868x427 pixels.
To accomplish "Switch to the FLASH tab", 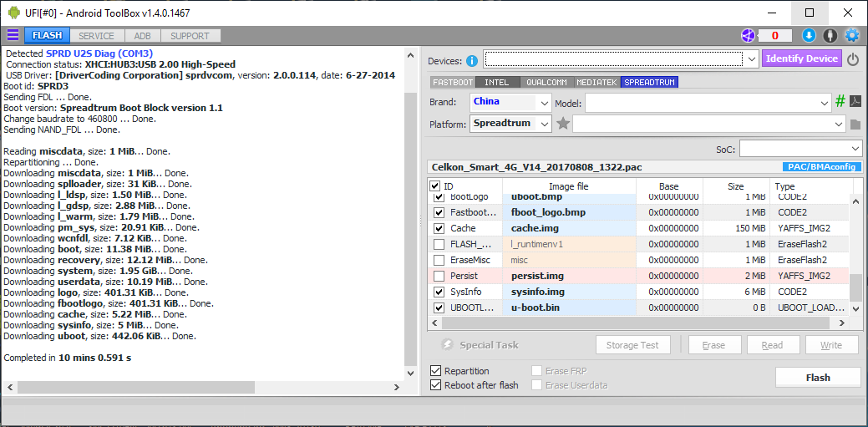I will [47, 35].
